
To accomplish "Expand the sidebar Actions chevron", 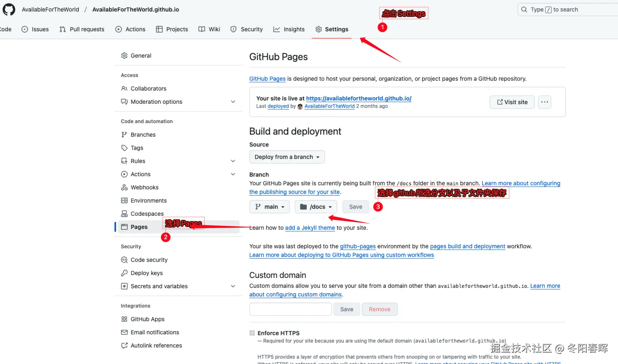I will click(x=233, y=174).
